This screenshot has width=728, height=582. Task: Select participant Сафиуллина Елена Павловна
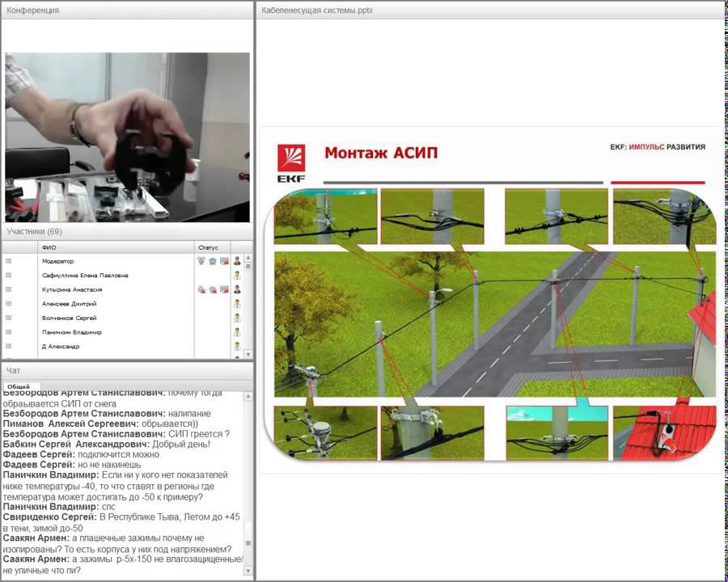pyautogui.click(x=85, y=275)
